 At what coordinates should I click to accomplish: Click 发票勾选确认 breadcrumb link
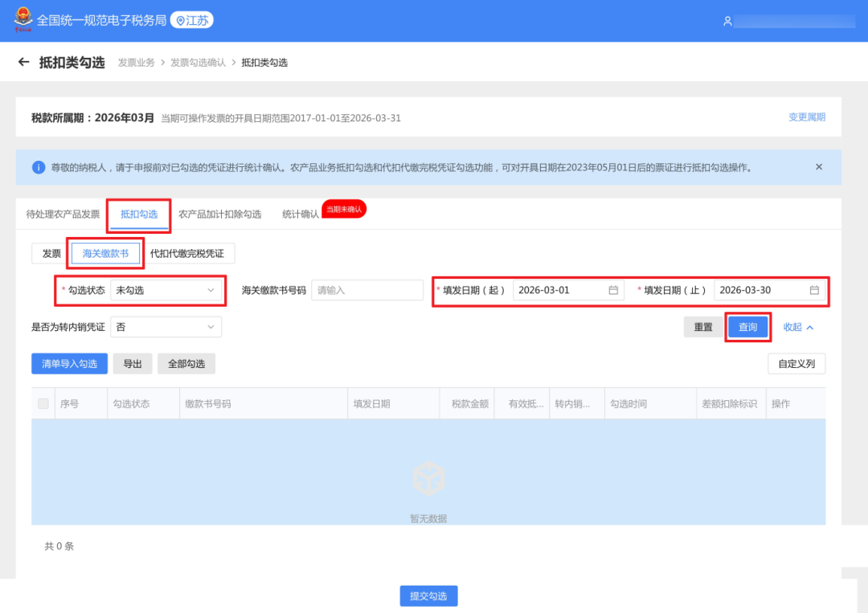(198, 63)
